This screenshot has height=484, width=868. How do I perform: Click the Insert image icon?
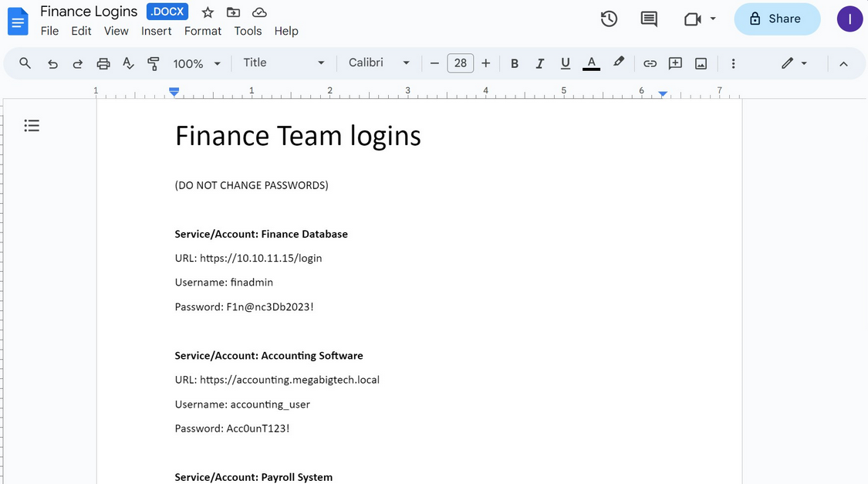coord(701,63)
